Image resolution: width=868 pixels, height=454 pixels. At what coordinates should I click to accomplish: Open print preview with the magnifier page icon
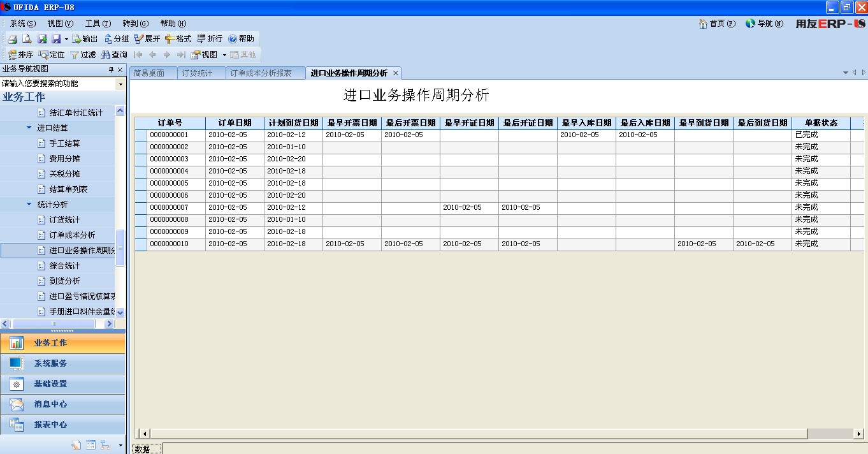pyautogui.click(x=27, y=39)
